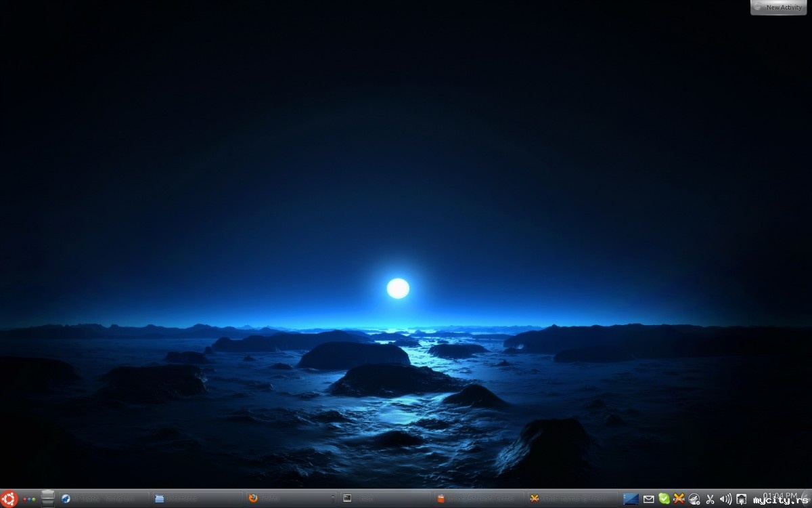Switch to the Documents folder window
The width and height of the screenshot is (812, 508).
tap(196, 499)
